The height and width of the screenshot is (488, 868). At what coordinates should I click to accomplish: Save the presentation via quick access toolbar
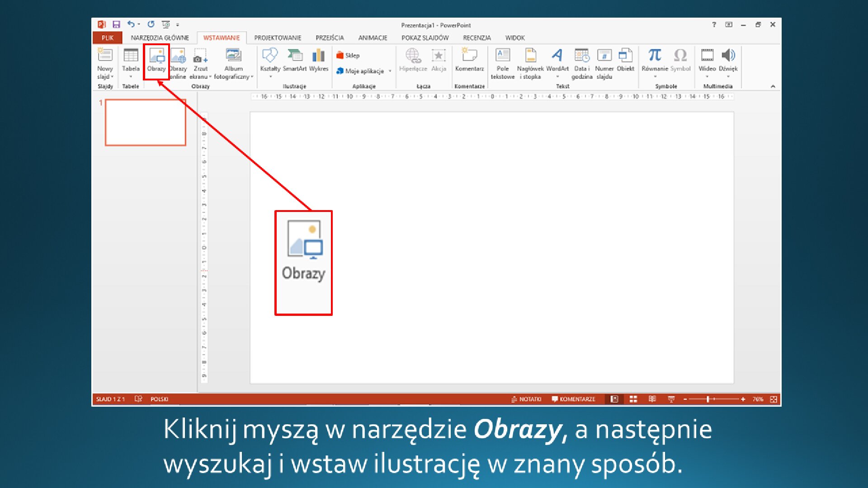pyautogui.click(x=116, y=25)
